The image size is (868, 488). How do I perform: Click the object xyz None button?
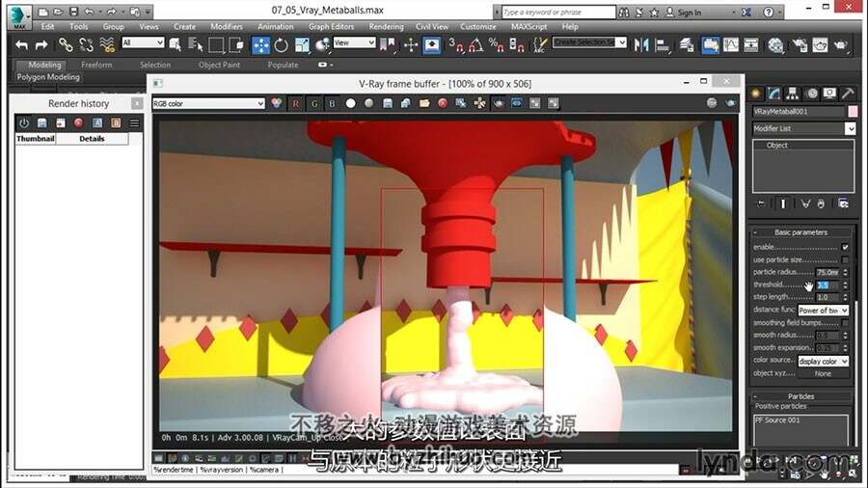[823, 373]
